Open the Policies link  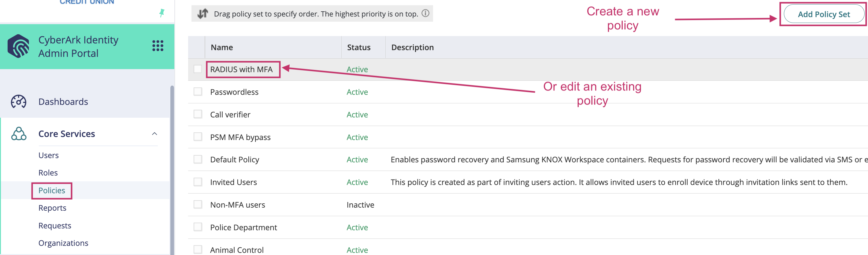pyautogui.click(x=52, y=190)
